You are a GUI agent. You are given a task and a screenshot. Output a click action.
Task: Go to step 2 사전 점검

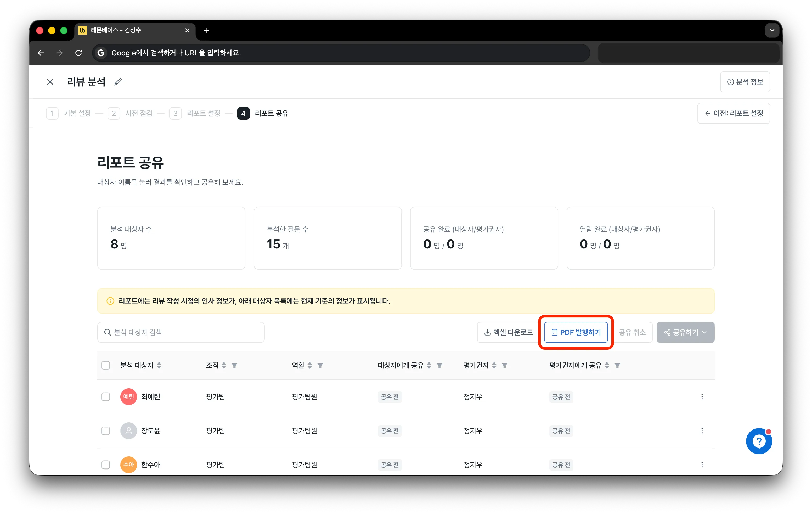click(x=130, y=113)
